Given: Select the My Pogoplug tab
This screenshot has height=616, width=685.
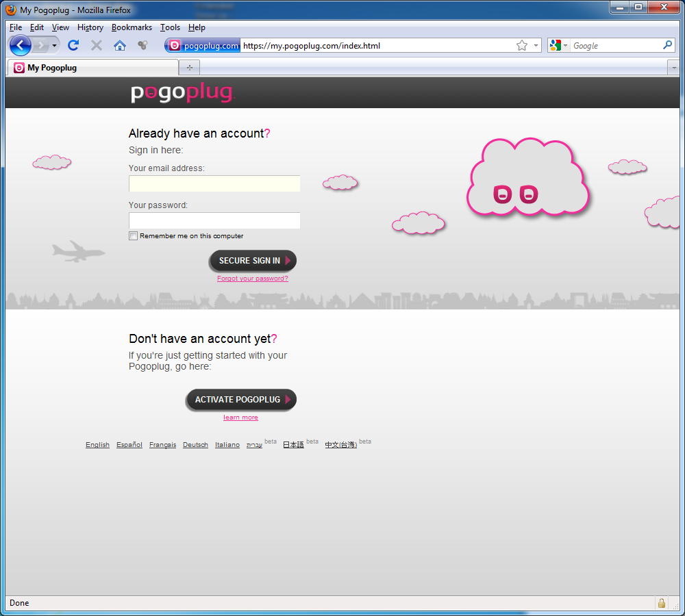Looking at the screenshot, I should (93, 68).
